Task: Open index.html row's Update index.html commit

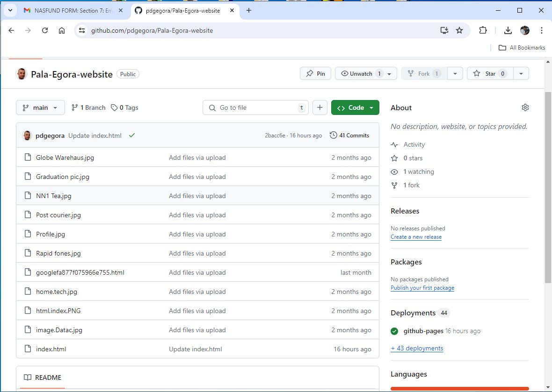Action: [x=196, y=349]
